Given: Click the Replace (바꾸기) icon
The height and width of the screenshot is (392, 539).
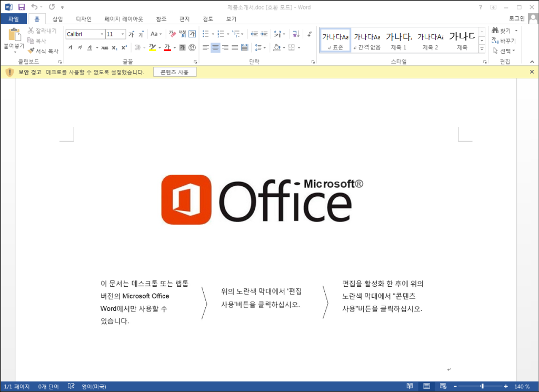Looking at the screenshot, I should click(x=504, y=41).
